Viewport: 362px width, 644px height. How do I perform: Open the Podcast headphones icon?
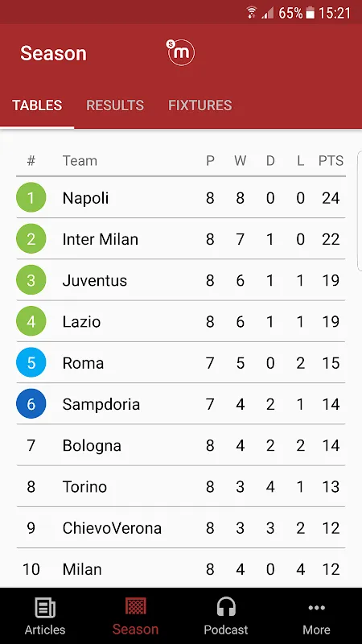(x=226, y=607)
